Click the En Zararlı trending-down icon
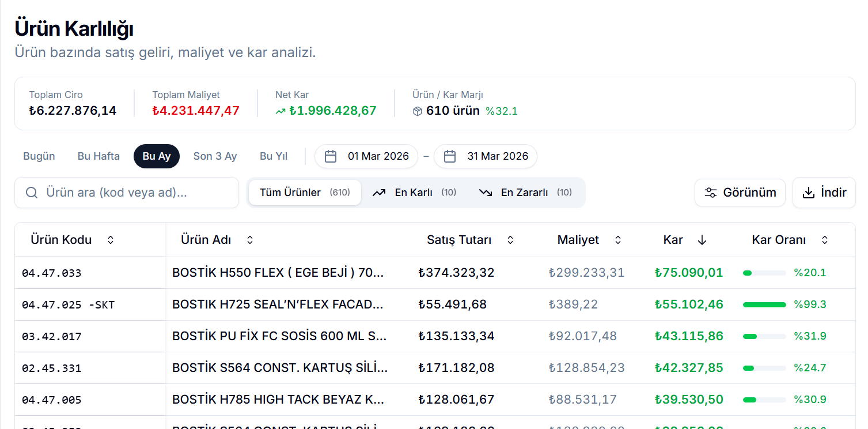 (x=486, y=193)
